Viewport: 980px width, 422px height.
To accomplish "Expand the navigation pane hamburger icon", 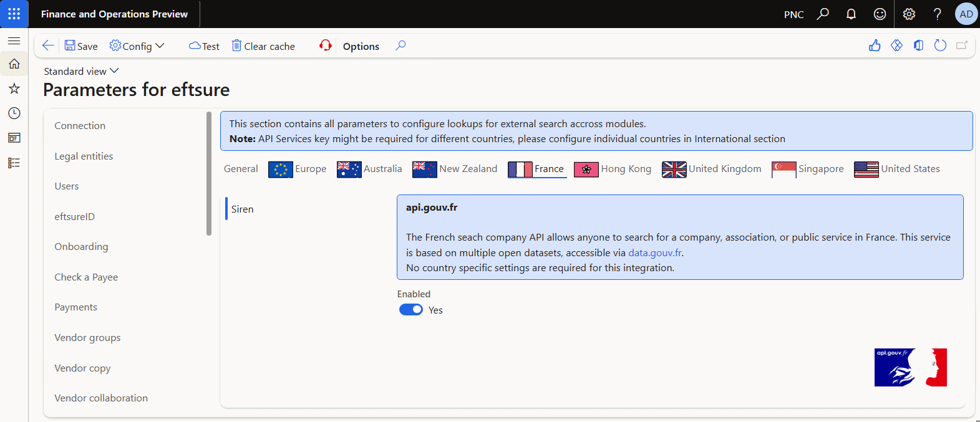I will point(14,41).
